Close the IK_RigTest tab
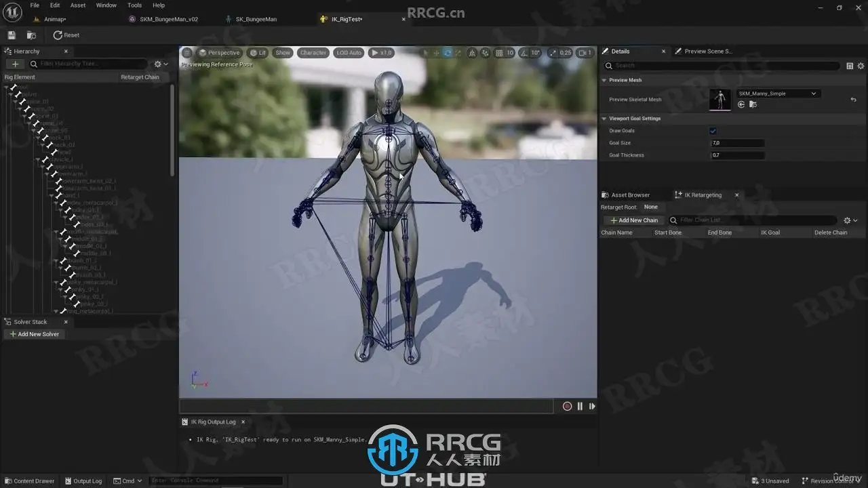 coord(403,19)
